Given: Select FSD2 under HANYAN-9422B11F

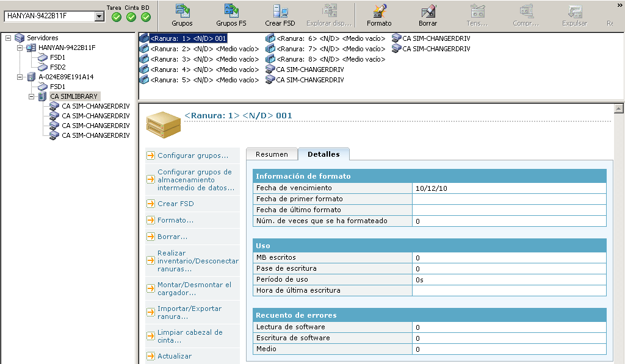Looking at the screenshot, I should point(57,67).
